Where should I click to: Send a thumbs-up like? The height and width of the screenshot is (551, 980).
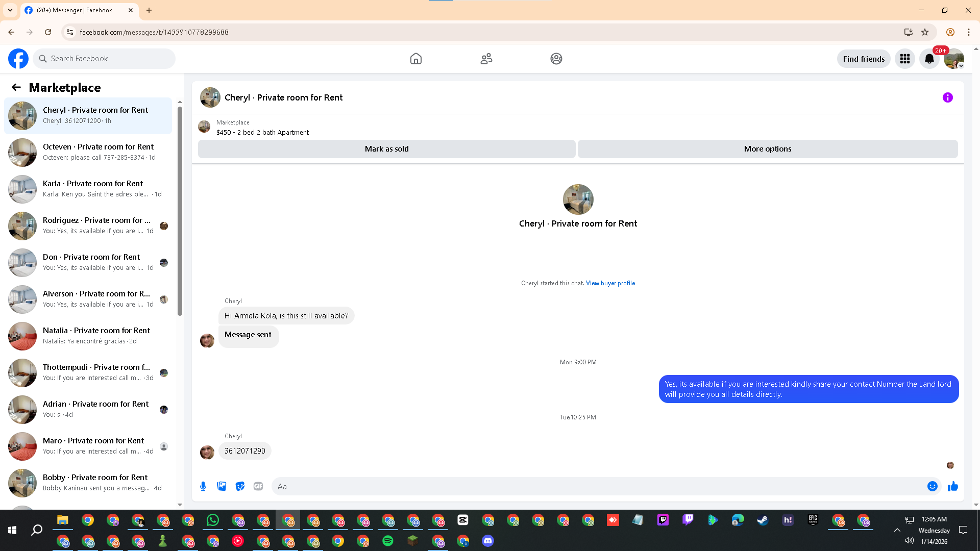pyautogui.click(x=952, y=486)
